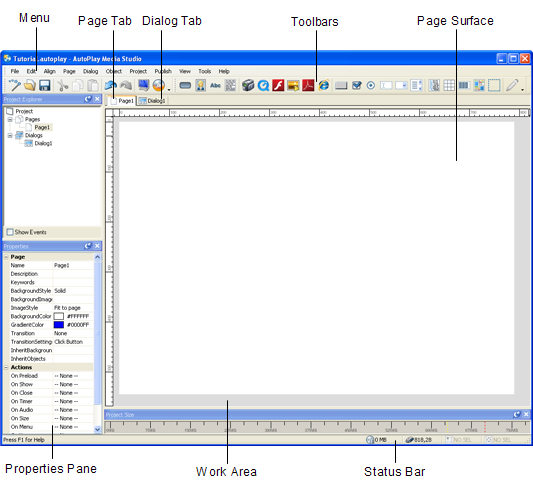Switch to the Dialog1 tab
Image resolution: width=533 pixels, height=496 pixels.
152,101
